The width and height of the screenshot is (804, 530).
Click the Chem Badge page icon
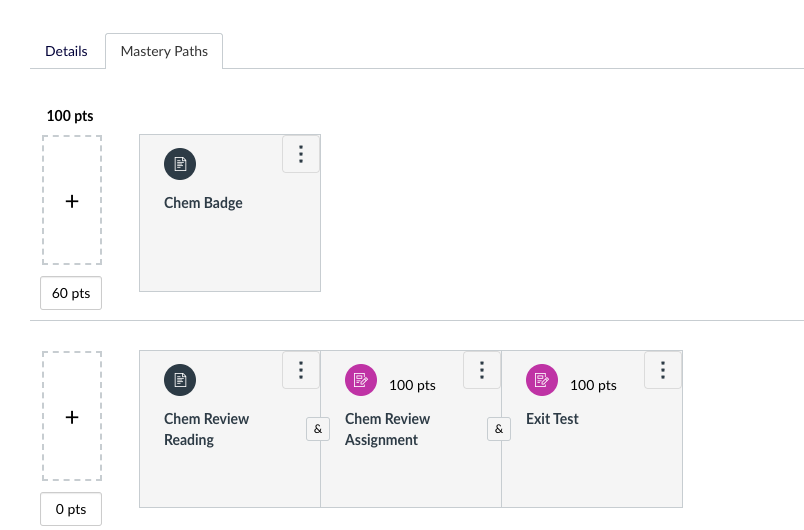point(180,164)
